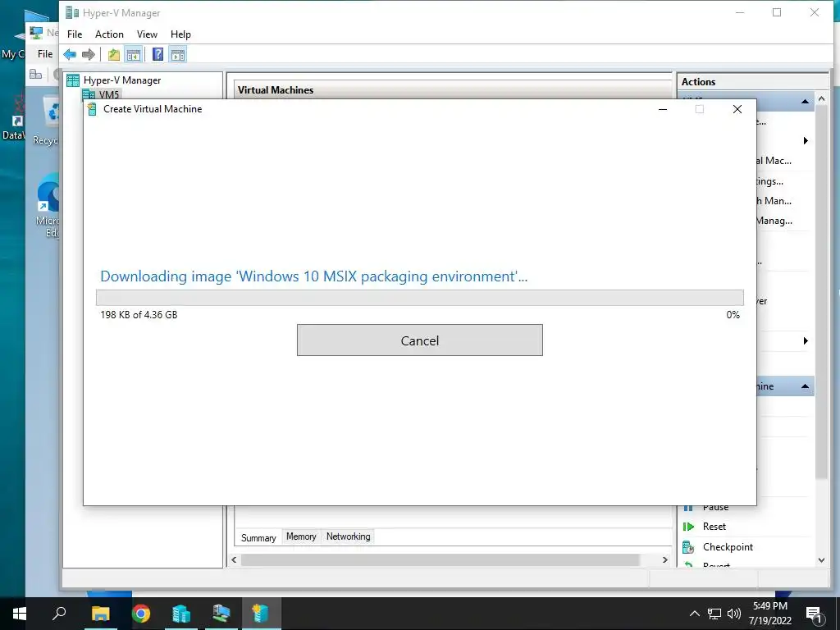This screenshot has width=840, height=630.
Task: Click Reset in the Actions pane
Action: (714, 527)
